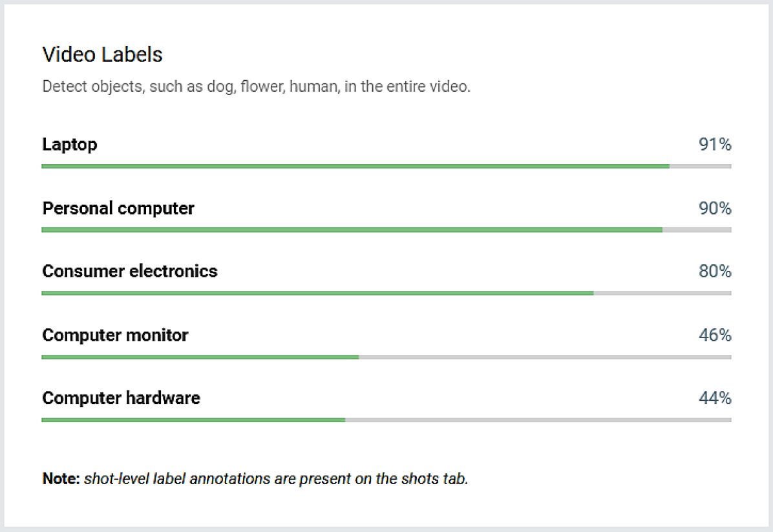Click gray unfilled part of Consumer electronics bar
773x532 pixels.
662,293
